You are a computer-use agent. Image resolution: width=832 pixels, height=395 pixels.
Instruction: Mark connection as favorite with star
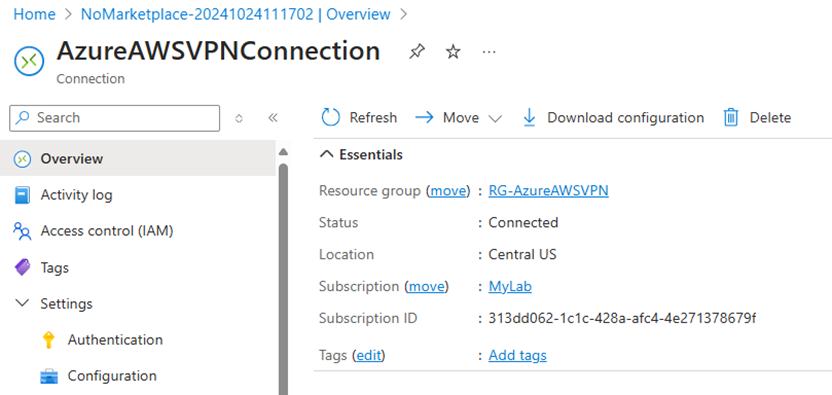[453, 51]
